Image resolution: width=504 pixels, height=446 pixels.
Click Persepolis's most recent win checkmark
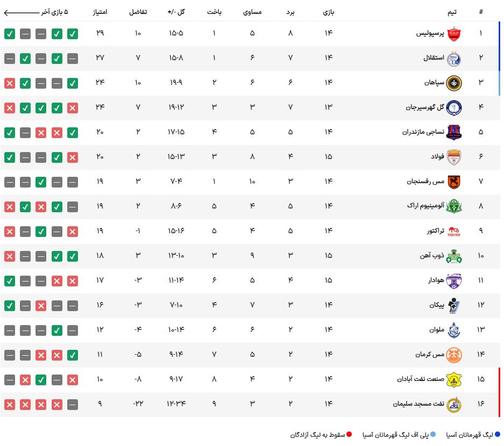click(10, 34)
